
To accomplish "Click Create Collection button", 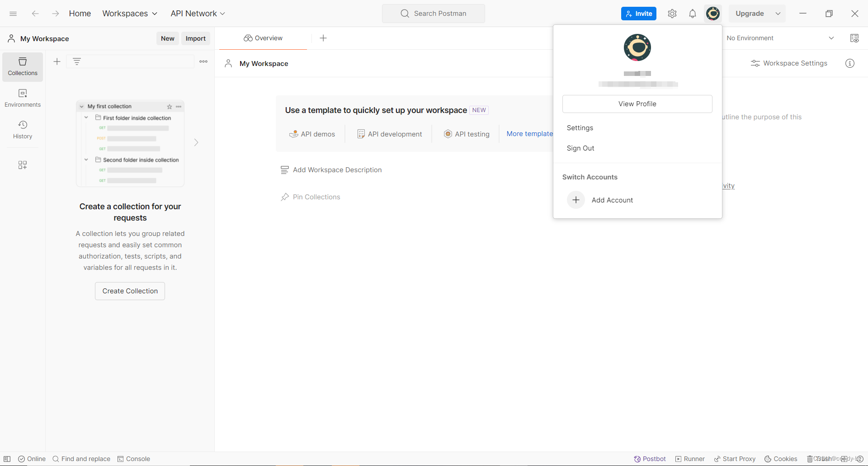I will [x=130, y=291].
